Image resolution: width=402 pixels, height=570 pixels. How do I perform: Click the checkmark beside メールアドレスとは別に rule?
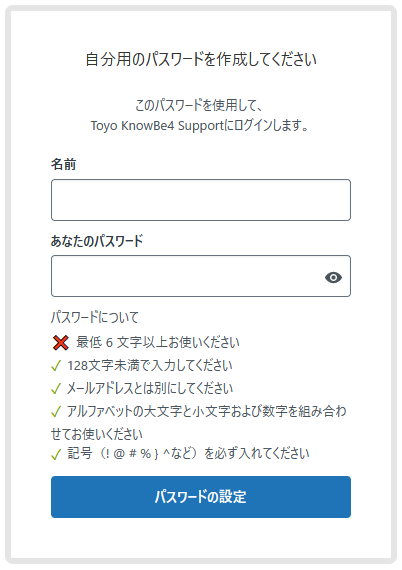pos(56,389)
